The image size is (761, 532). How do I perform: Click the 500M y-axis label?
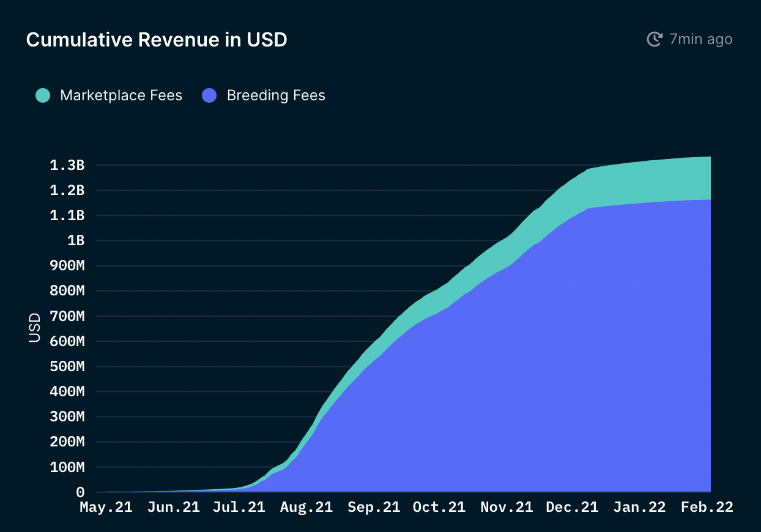click(67, 366)
